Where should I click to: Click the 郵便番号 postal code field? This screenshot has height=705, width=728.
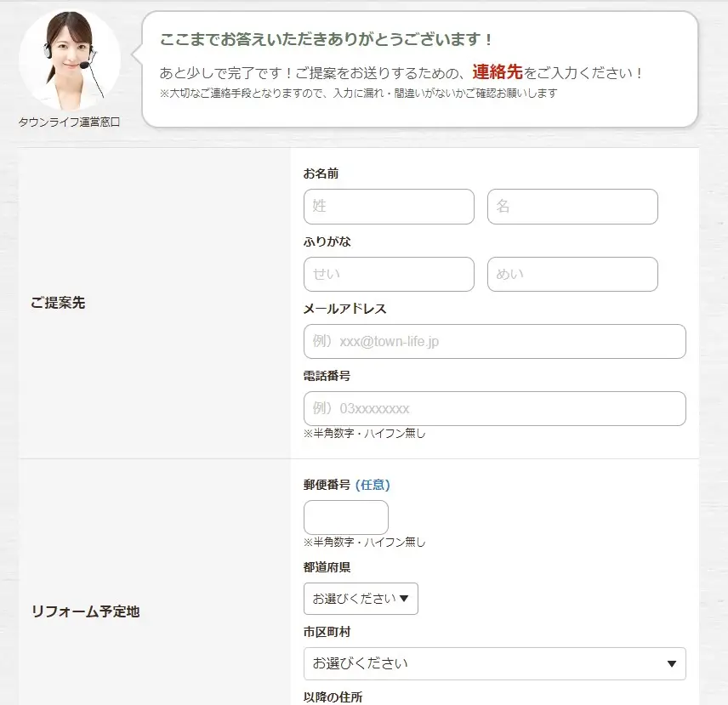click(x=346, y=517)
